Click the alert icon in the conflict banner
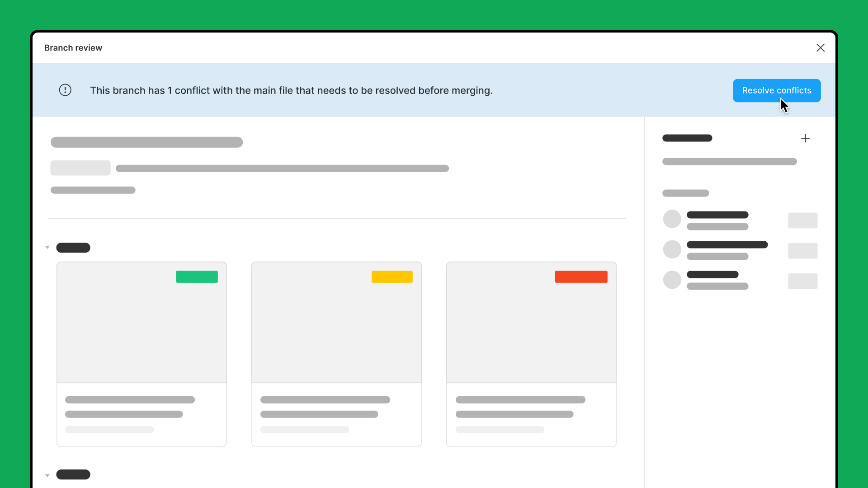 (65, 90)
